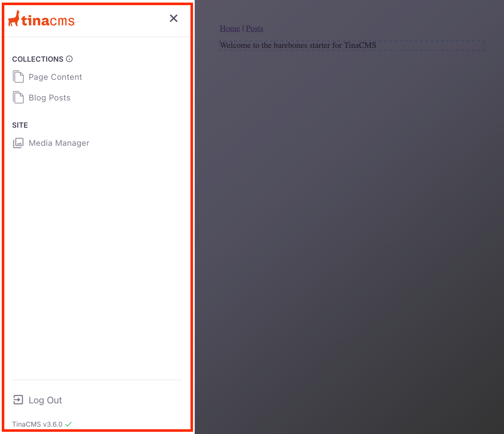Click the TinaCMS llama logo icon
This screenshot has height=434, width=504.
pyautogui.click(x=14, y=19)
